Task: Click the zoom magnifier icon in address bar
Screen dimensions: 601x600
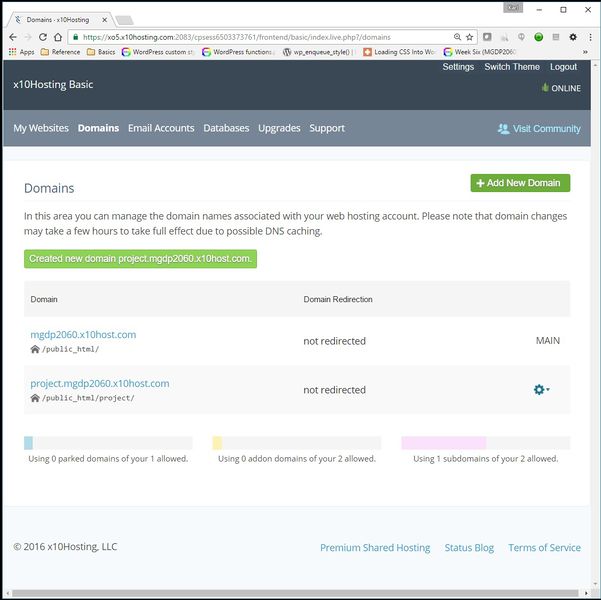Action: [x=457, y=37]
